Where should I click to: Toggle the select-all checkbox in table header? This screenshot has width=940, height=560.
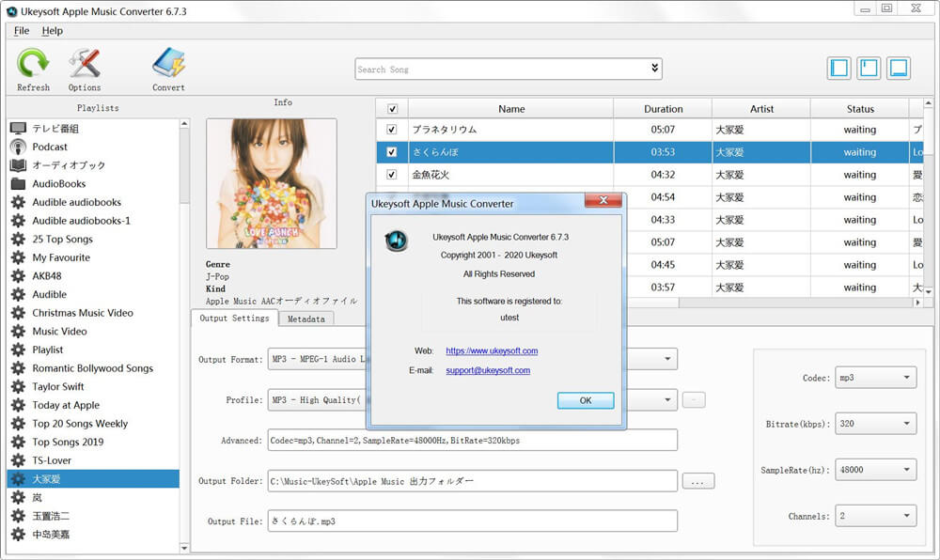392,109
